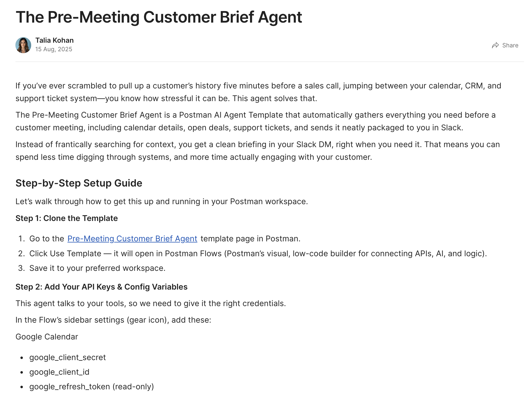
Task: Click the Google Calendar section label
Action: [47, 337]
